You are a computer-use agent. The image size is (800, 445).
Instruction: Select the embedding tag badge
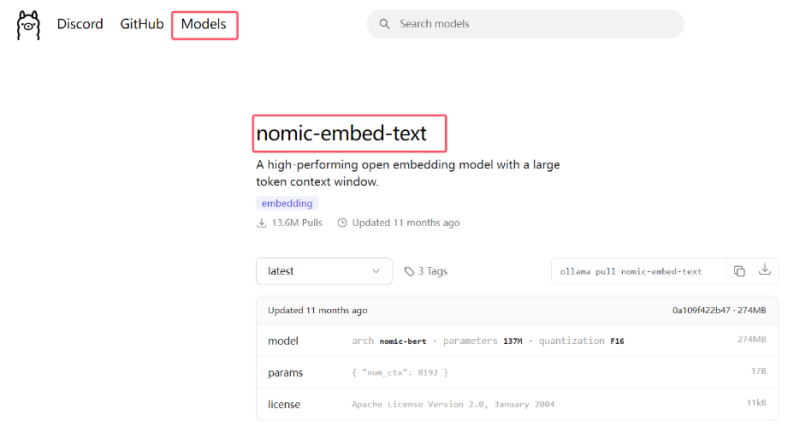click(287, 203)
